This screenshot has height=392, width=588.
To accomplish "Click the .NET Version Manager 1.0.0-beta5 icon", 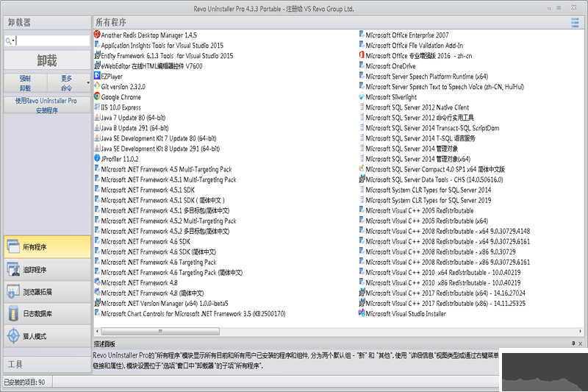I will tap(97, 303).
